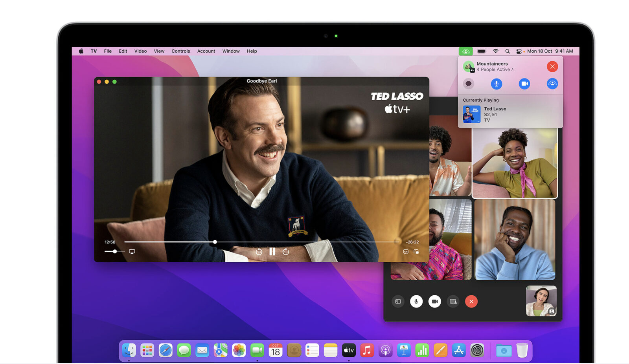Skip forward 10 seconds in the video

click(286, 252)
